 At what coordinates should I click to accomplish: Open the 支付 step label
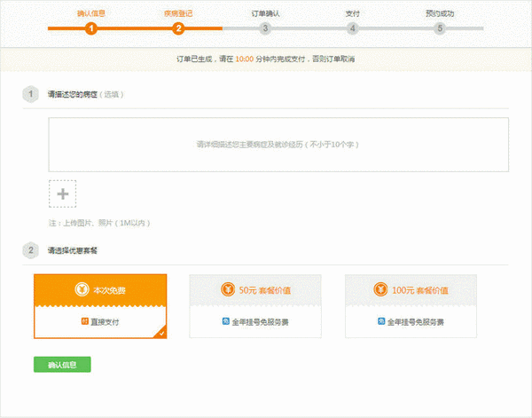click(353, 13)
